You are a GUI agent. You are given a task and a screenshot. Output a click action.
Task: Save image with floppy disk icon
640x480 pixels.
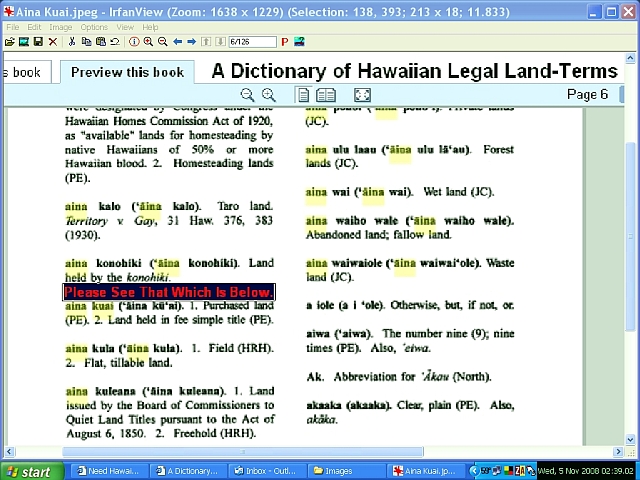coord(38,42)
